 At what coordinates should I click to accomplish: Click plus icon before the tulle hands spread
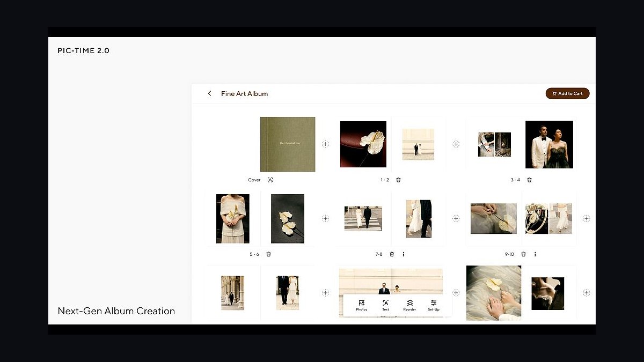(x=456, y=292)
